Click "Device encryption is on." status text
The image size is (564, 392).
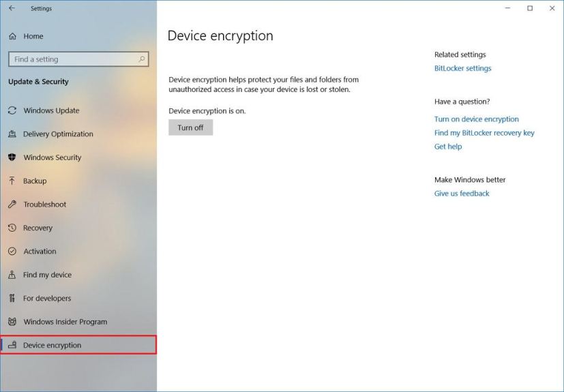[x=207, y=110]
